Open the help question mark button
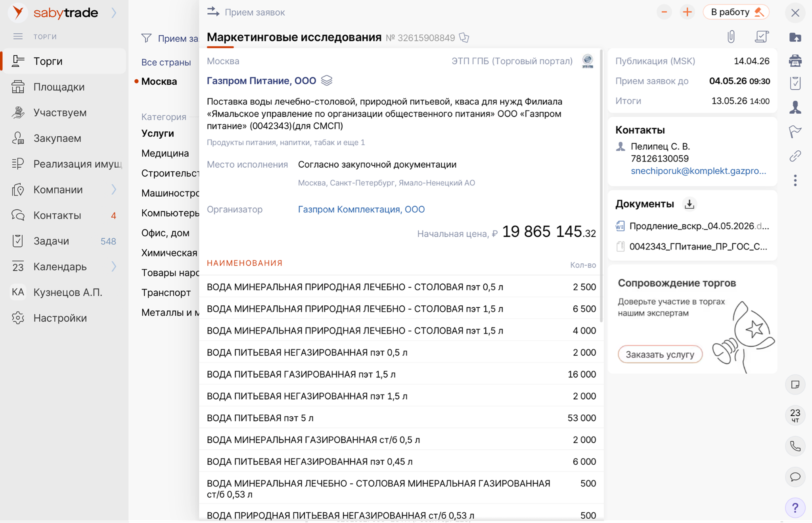 795,508
